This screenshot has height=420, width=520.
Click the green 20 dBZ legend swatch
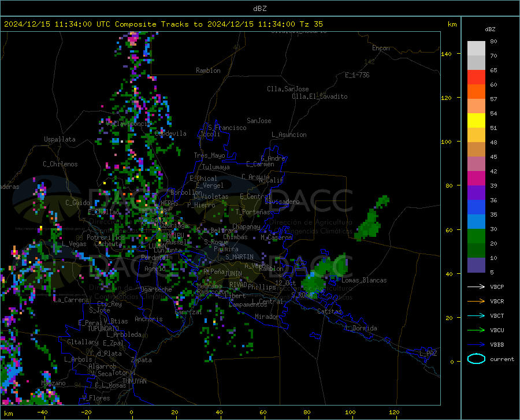pyautogui.click(x=476, y=236)
